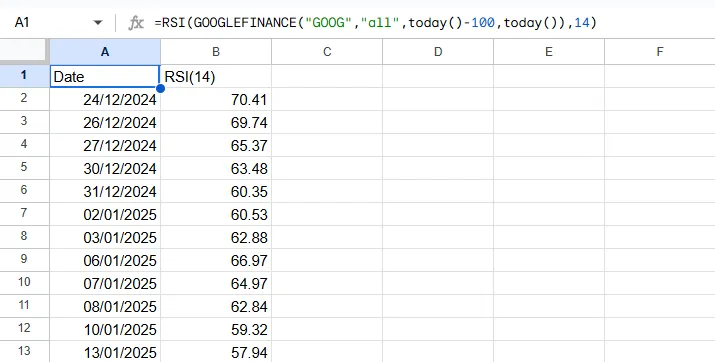Select the column F header
Image resolution: width=715 pixels, height=362 pixels.
[x=660, y=52]
